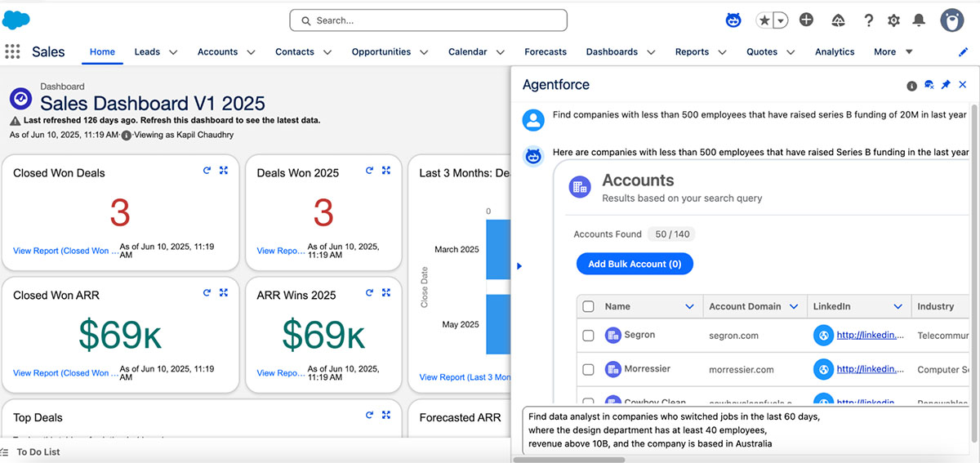Screen dimensions: 980x463
Task: Refresh the Closed Won Deals card
Action: click(x=207, y=171)
